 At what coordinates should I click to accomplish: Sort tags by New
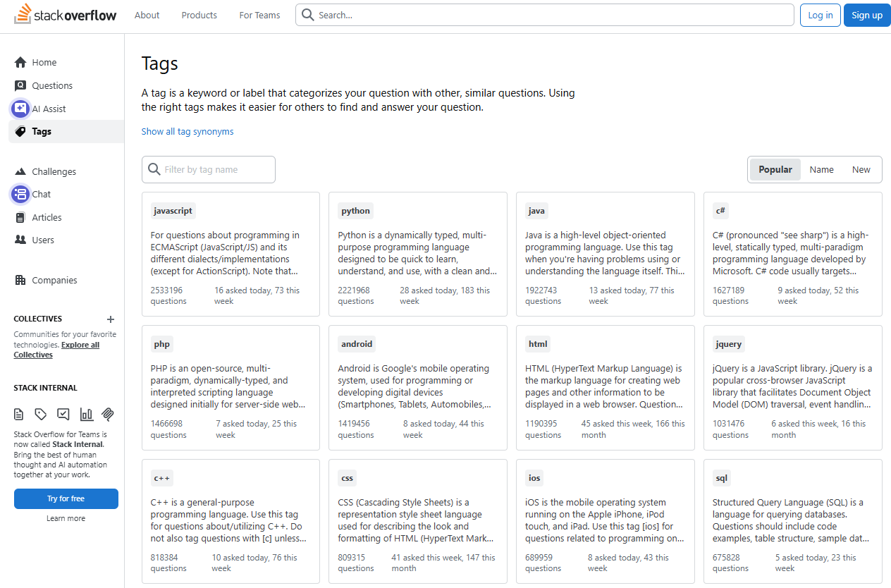point(861,169)
